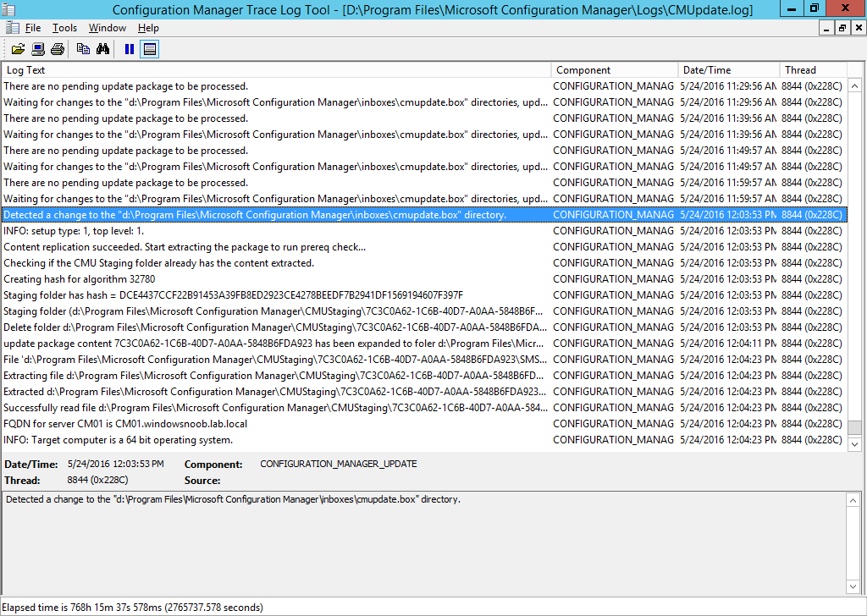Click the details pane scroll down arrow
Image resolution: width=867 pixels, height=616 pixels.
tap(853, 586)
